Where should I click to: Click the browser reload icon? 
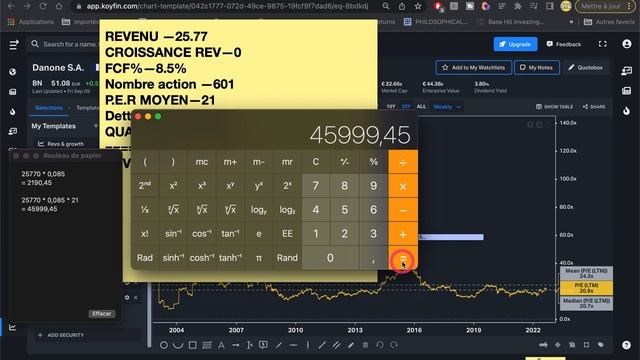[43, 6]
